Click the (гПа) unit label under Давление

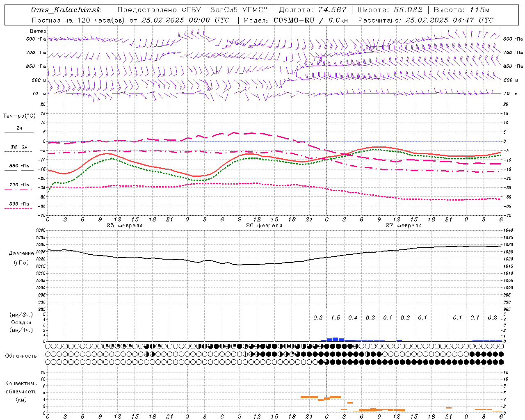pos(21,263)
